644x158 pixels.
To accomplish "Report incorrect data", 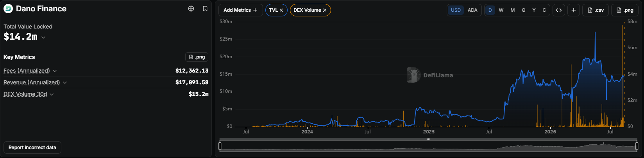I will point(32,147).
